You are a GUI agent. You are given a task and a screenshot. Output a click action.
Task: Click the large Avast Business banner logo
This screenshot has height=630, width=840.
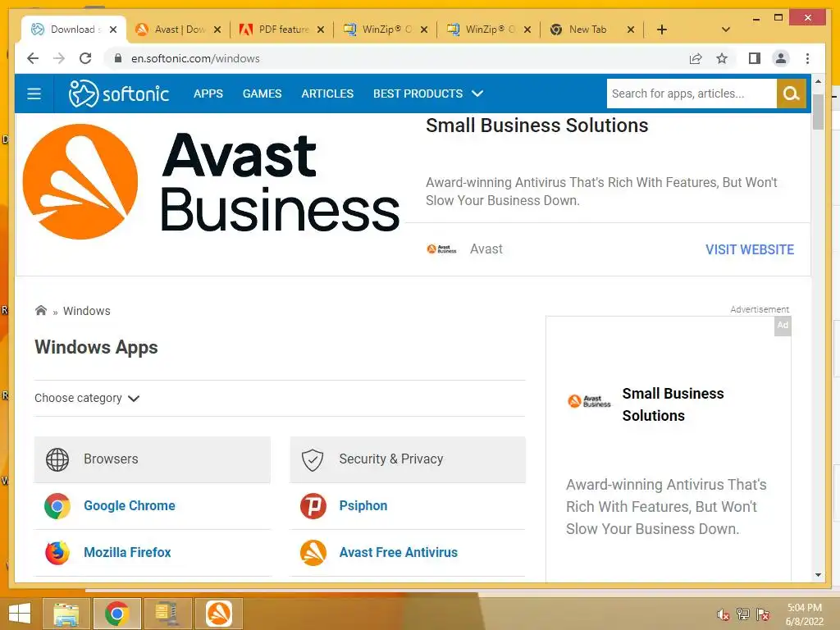pos(211,181)
